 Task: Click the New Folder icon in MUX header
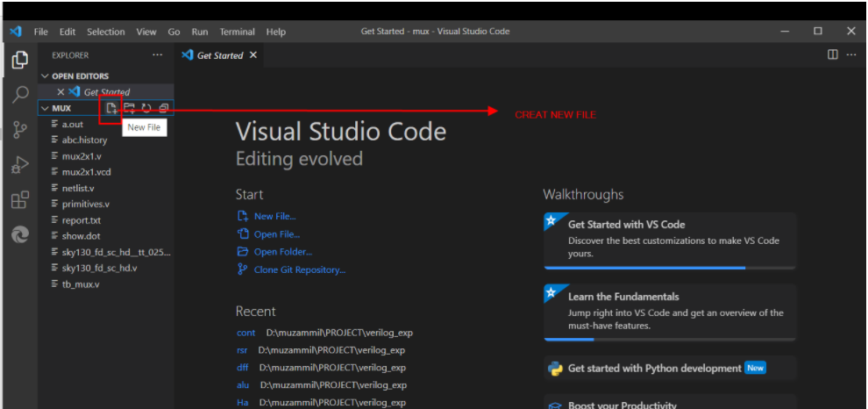129,108
